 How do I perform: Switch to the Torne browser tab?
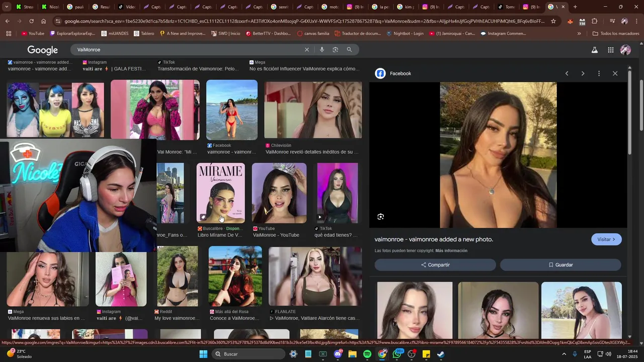[506, 7]
